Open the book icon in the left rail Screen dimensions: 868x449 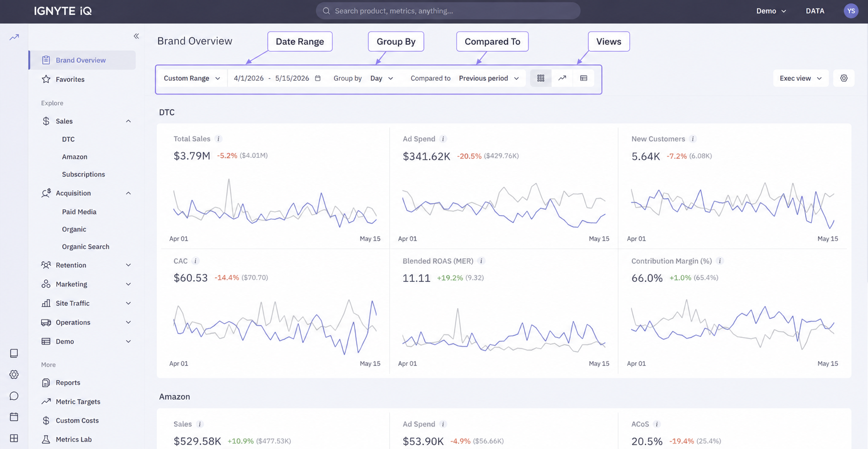[14, 353]
